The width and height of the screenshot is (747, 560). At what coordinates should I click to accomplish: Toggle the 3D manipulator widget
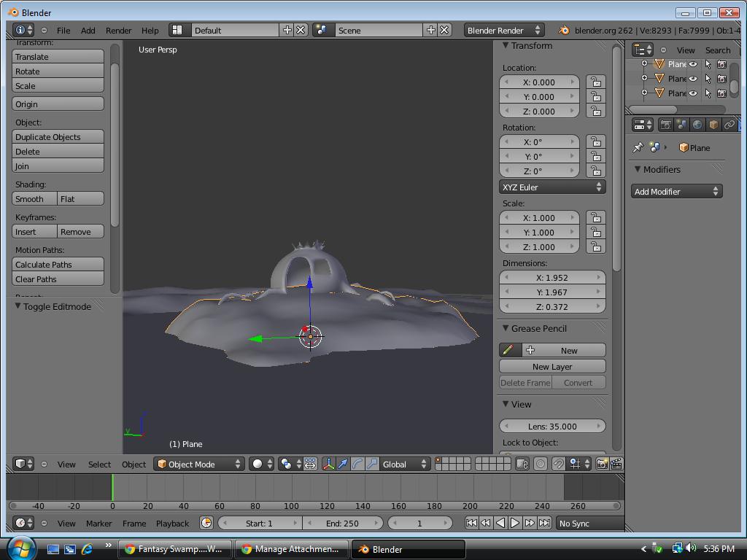[329, 464]
